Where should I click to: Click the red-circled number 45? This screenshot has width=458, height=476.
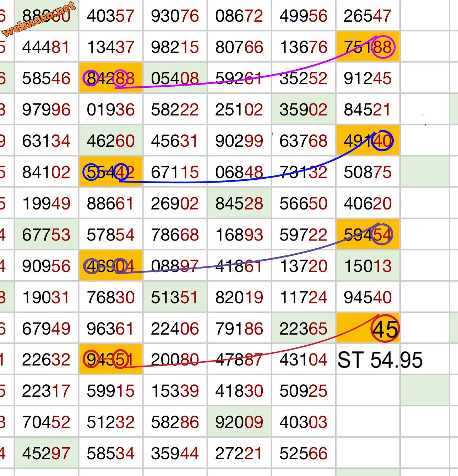[385, 329]
